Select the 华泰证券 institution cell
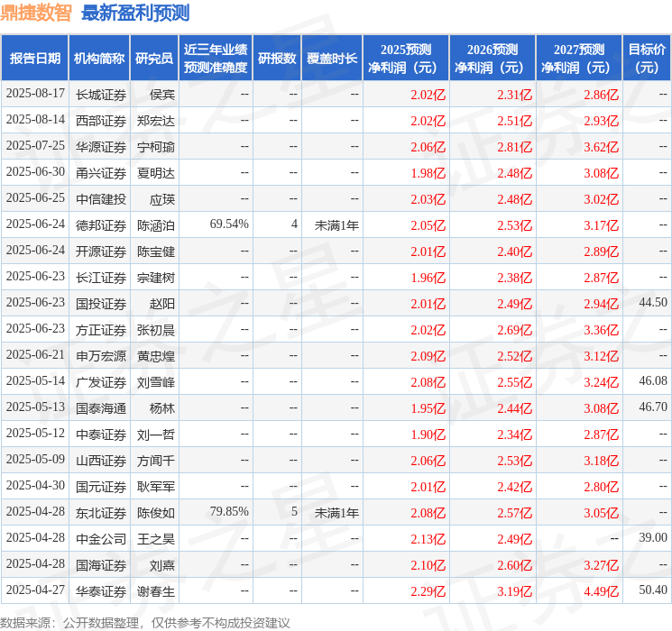Viewport: 672px width, 631px height. click(x=101, y=591)
